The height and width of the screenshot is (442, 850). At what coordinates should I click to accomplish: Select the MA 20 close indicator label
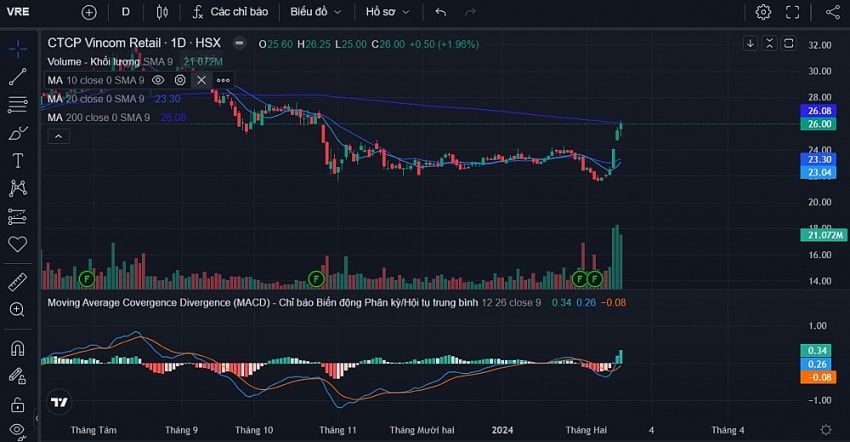96,99
